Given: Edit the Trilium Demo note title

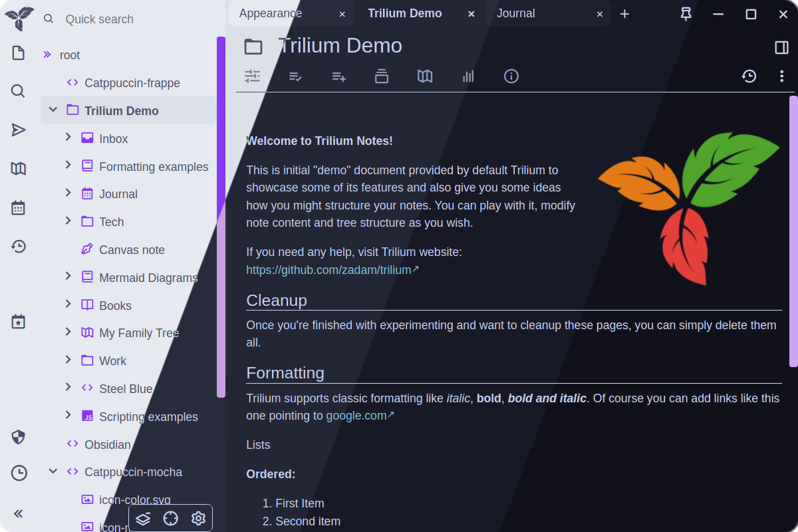Looking at the screenshot, I should coord(340,46).
